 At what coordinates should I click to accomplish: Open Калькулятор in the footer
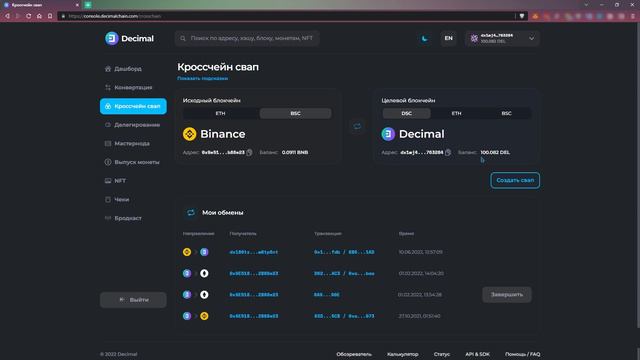(x=402, y=354)
